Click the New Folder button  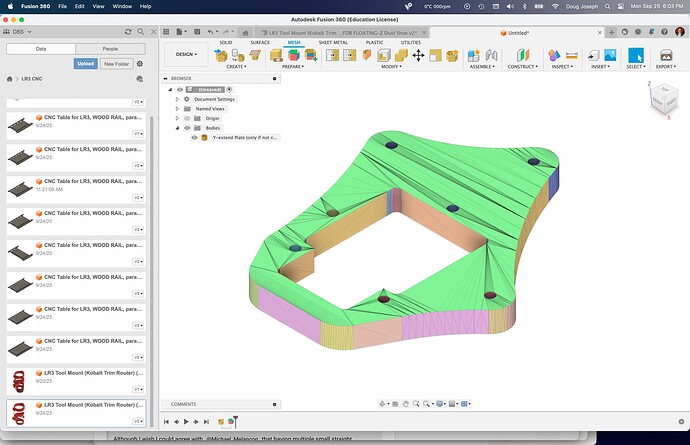coord(116,63)
